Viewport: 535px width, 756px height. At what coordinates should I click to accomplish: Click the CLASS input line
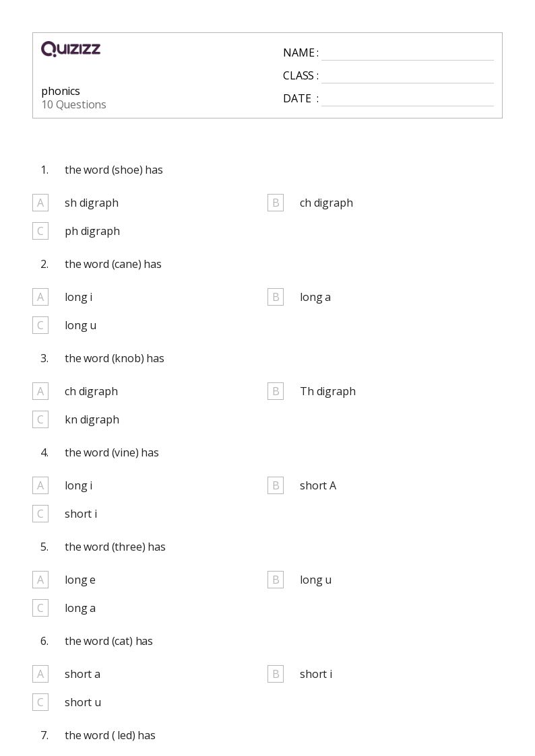408,77
